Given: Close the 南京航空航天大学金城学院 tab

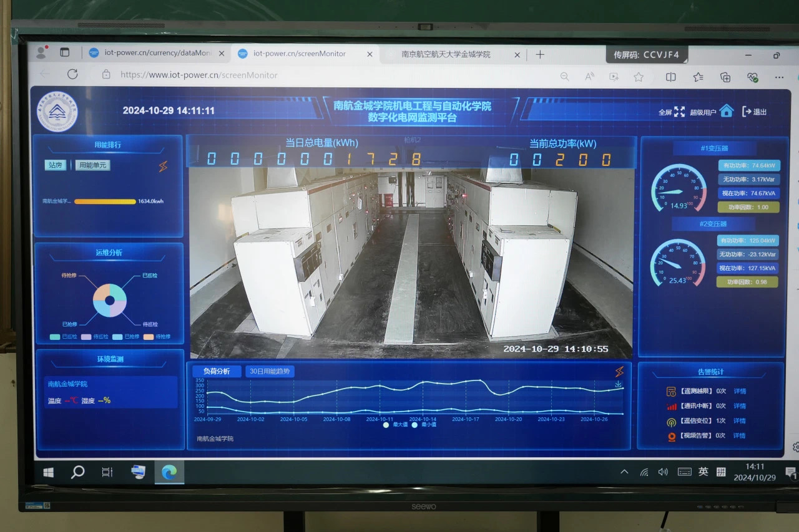Looking at the screenshot, I should pos(517,55).
